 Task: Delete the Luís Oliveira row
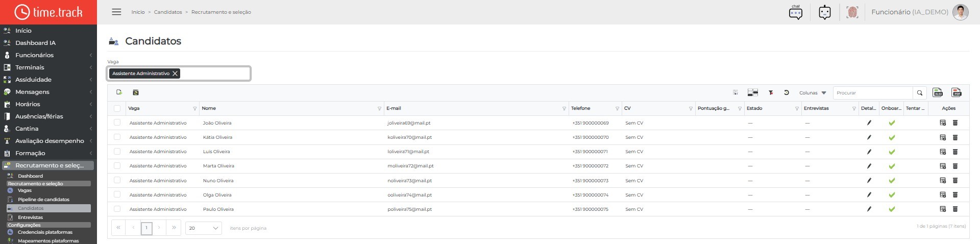point(955,152)
